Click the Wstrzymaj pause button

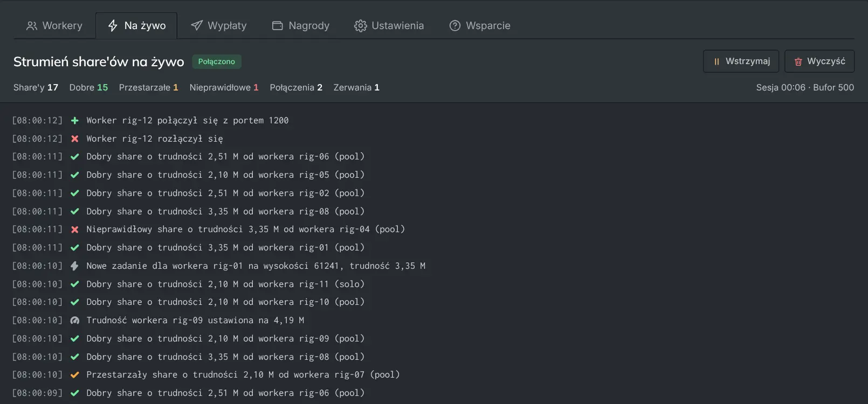pyautogui.click(x=741, y=61)
